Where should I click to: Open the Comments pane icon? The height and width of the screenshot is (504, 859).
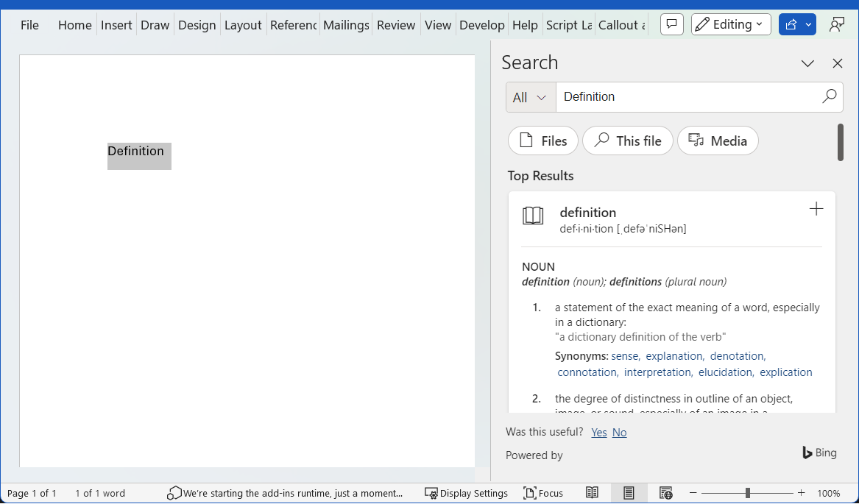coord(671,25)
